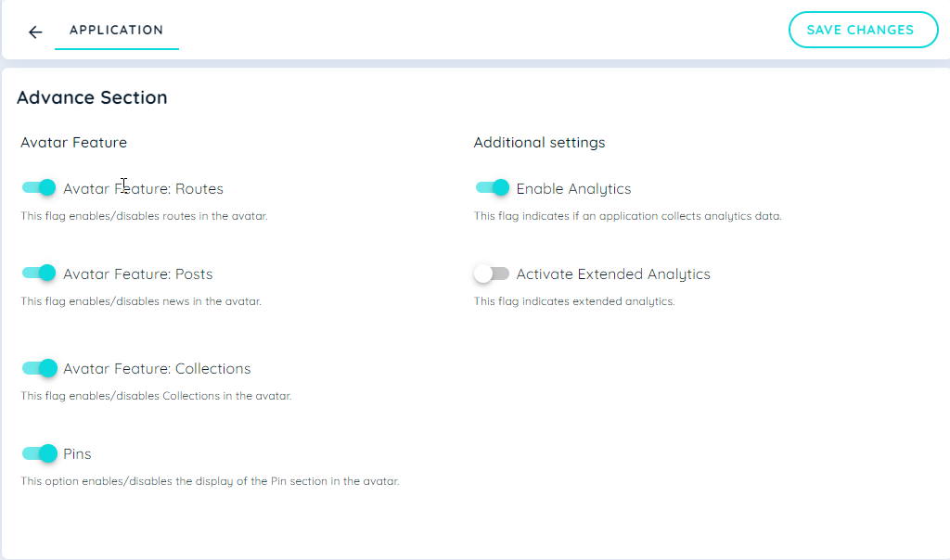
Task: Switch to the APPLICATION tab
Action: (116, 29)
